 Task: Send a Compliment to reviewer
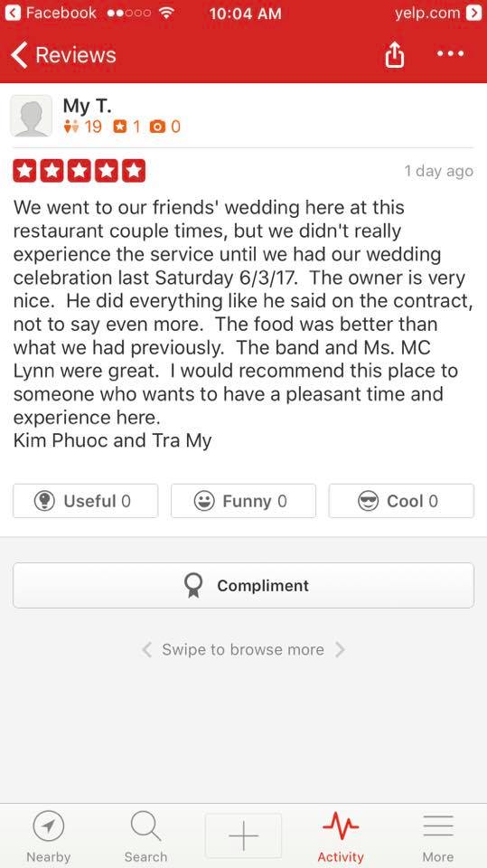[244, 586]
